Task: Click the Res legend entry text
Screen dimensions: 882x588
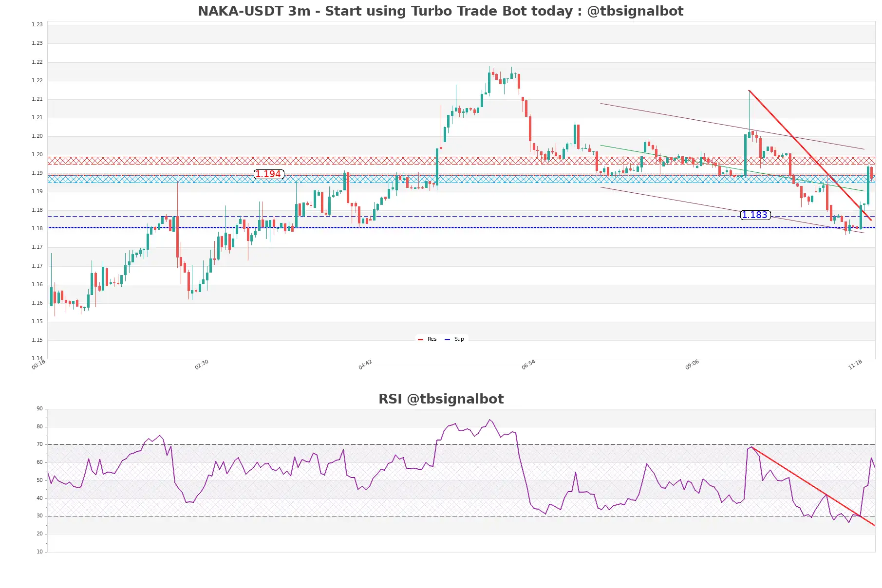Action: pos(432,339)
